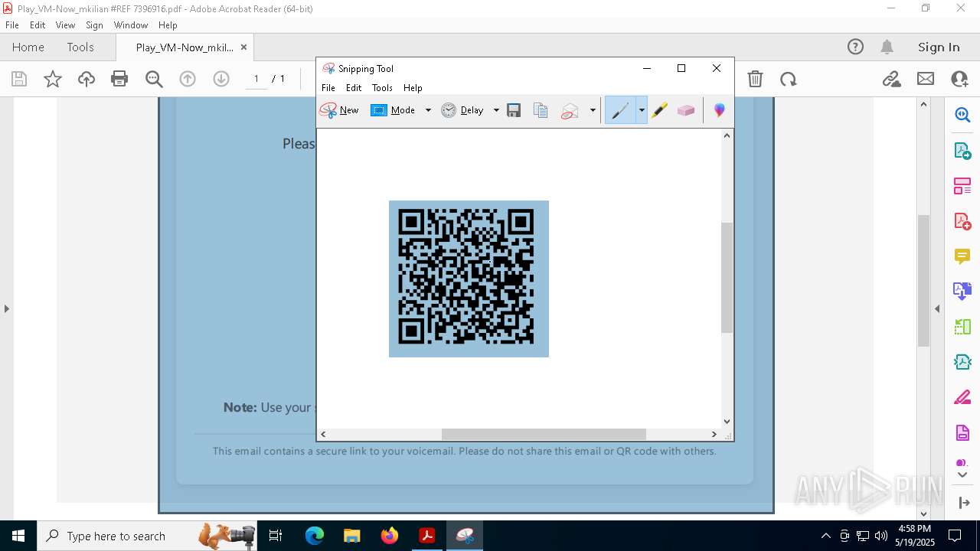Open the Mode button in Snipping Tool

[x=393, y=110]
